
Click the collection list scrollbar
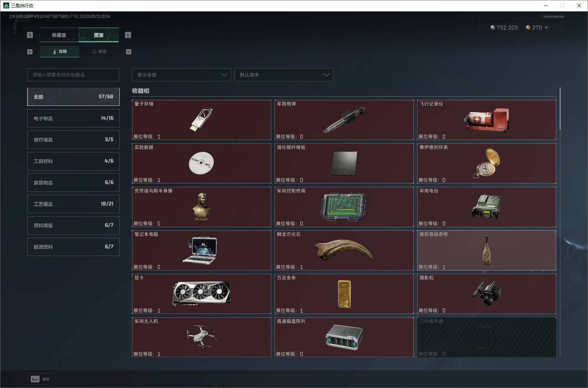560,108
